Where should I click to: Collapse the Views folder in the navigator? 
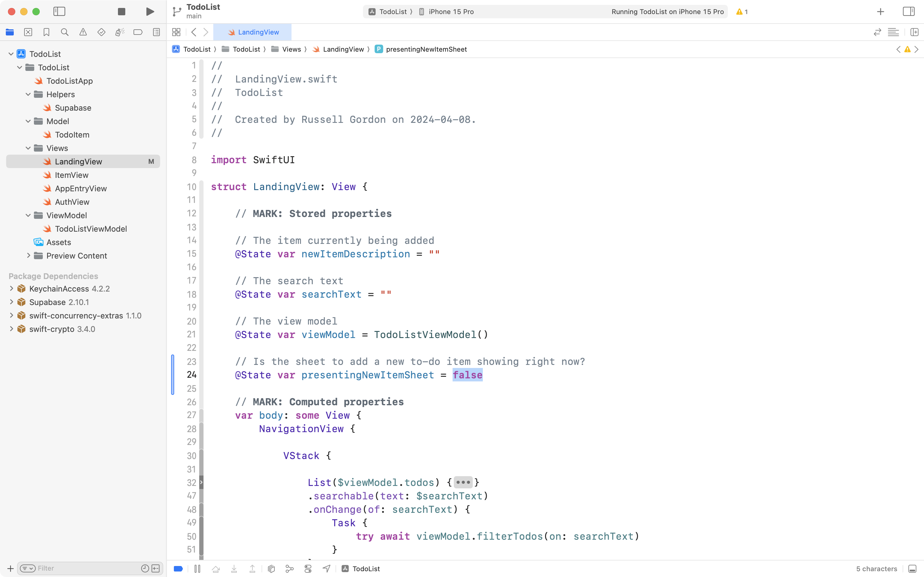[28, 148]
